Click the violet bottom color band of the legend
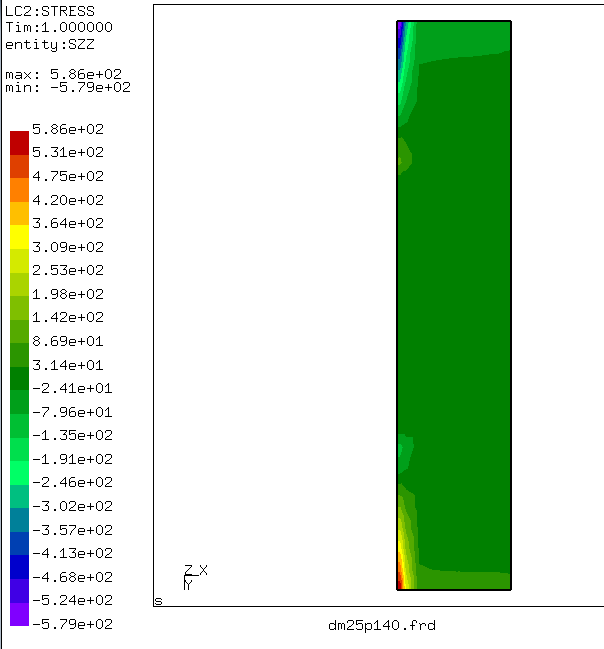The image size is (604, 649). click(x=19, y=614)
